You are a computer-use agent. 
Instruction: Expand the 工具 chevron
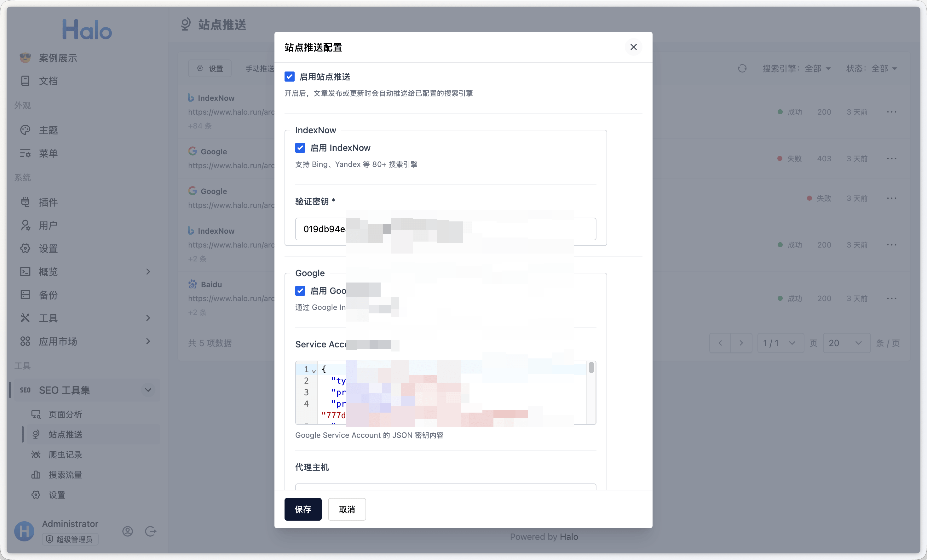pos(148,318)
